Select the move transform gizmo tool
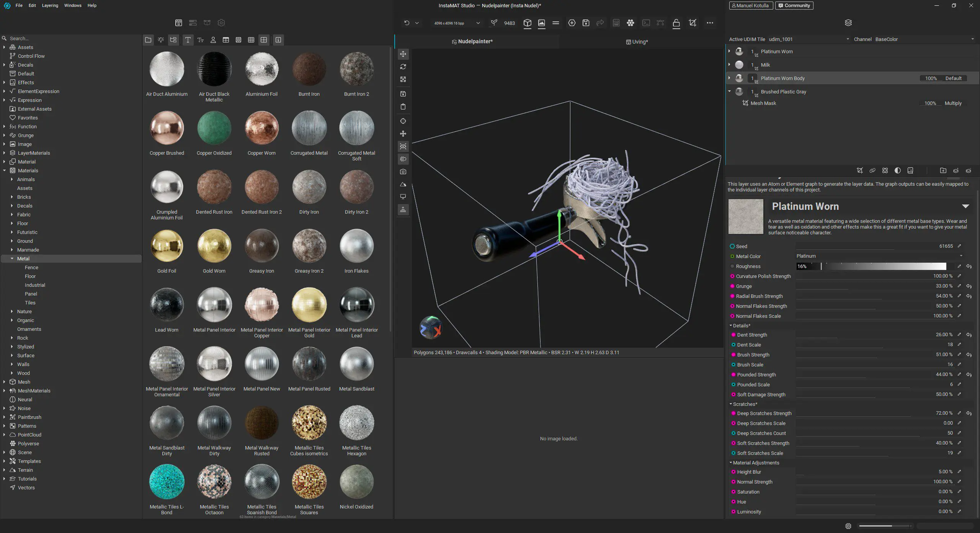980x533 pixels. (x=403, y=54)
